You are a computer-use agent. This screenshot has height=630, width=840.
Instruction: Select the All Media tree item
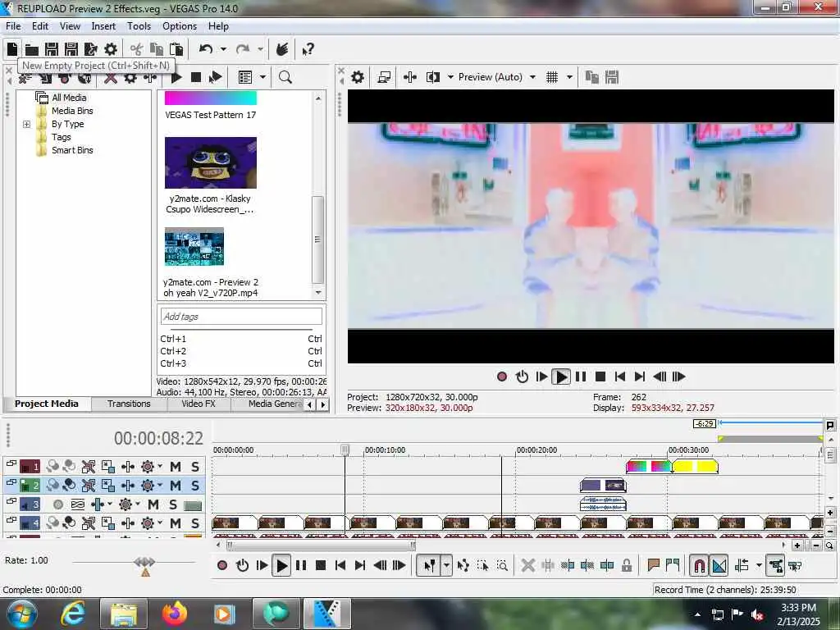(69, 98)
